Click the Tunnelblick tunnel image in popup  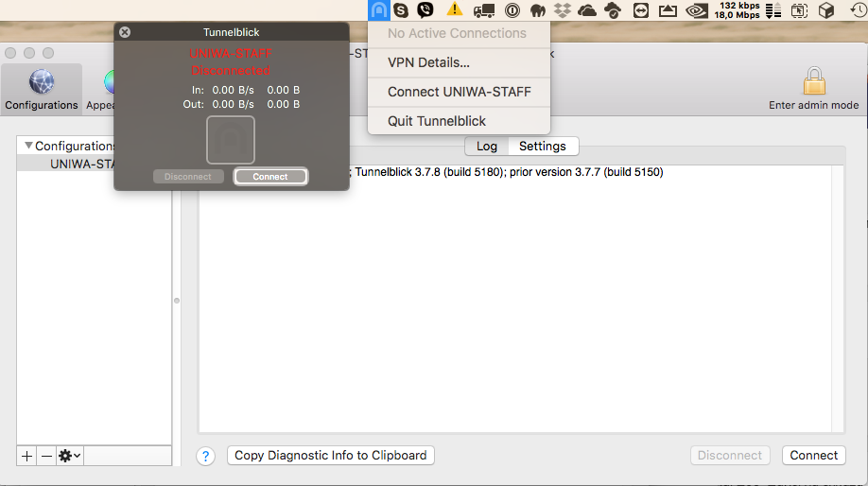231,140
